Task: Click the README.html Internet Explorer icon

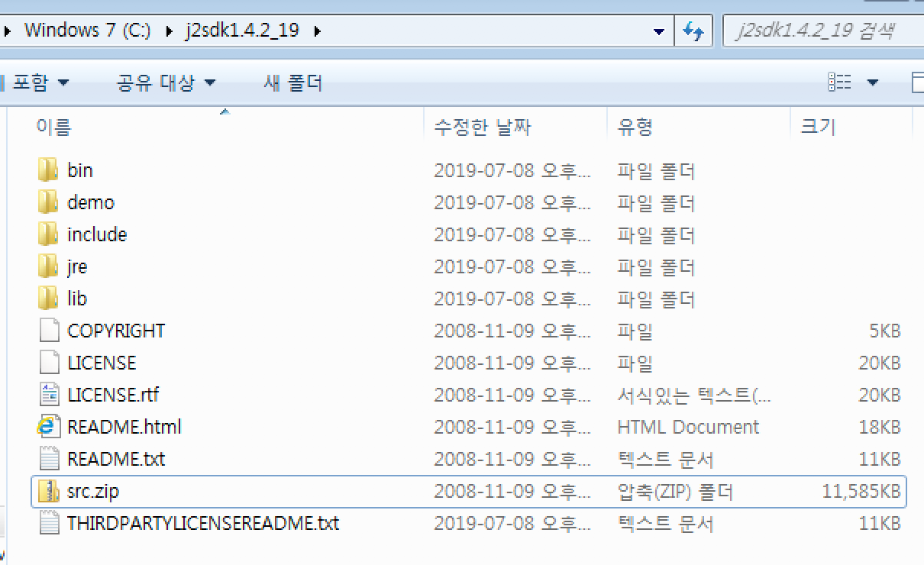Action: click(x=48, y=427)
